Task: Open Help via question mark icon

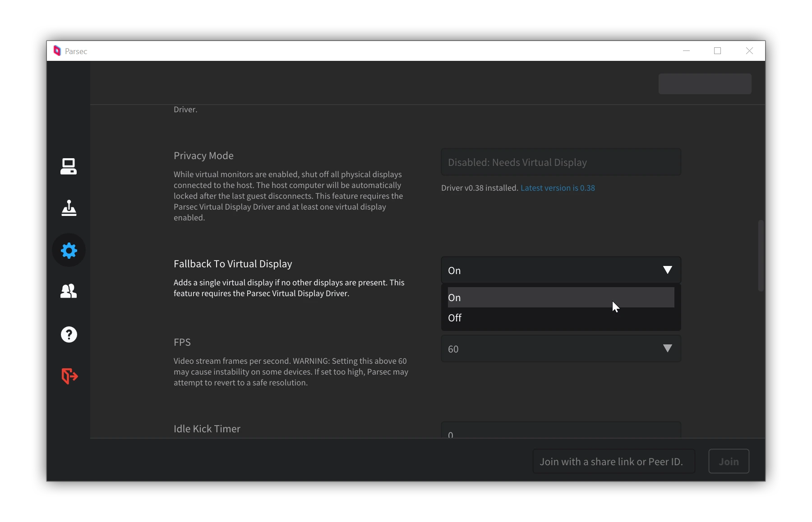Action: (69, 334)
